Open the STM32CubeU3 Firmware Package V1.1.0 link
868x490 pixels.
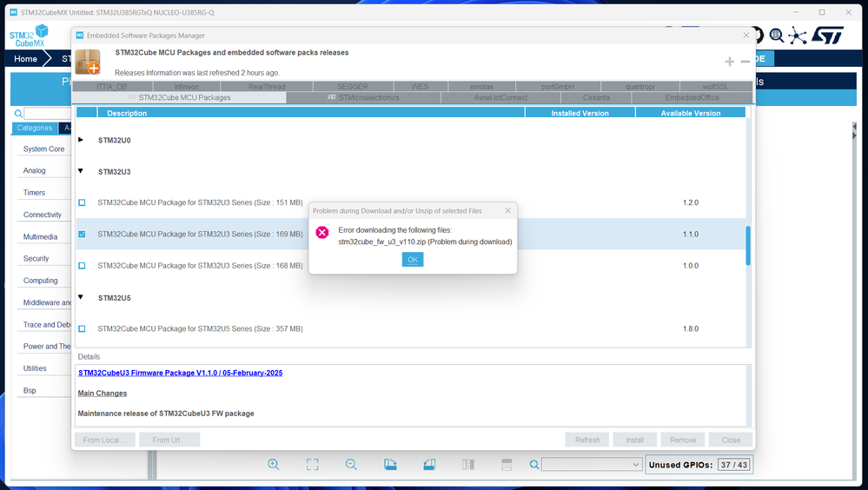[x=181, y=374]
